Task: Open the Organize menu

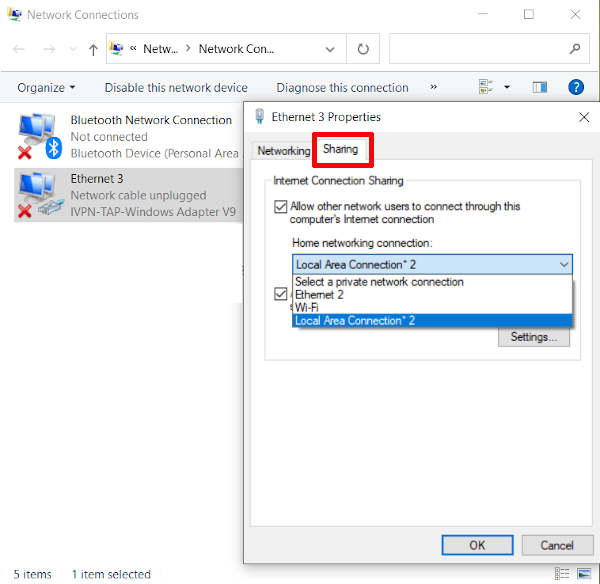Action: click(x=46, y=88)
